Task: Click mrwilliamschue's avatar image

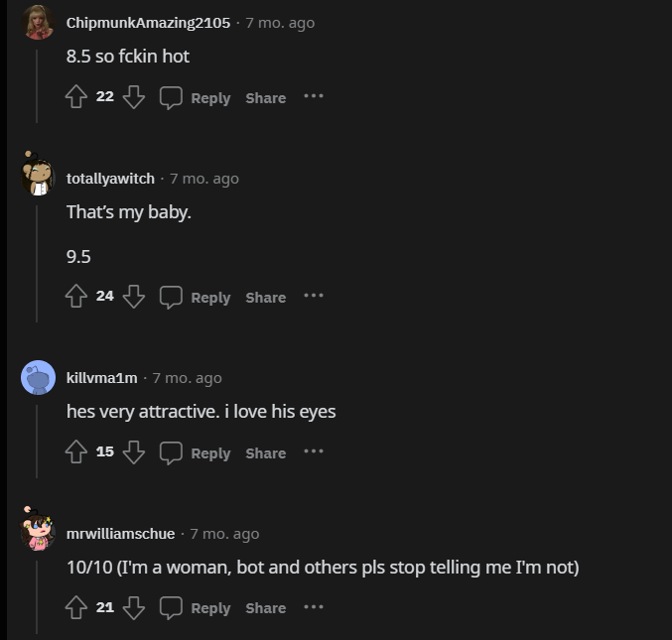Action: (38, 531)
